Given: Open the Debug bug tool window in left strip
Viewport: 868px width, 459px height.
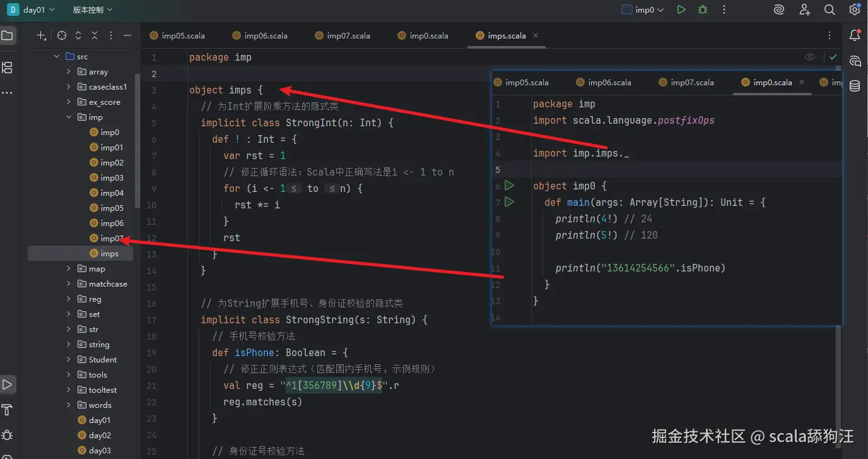Looking at the screenshot, I should click(x=7, y=435).
